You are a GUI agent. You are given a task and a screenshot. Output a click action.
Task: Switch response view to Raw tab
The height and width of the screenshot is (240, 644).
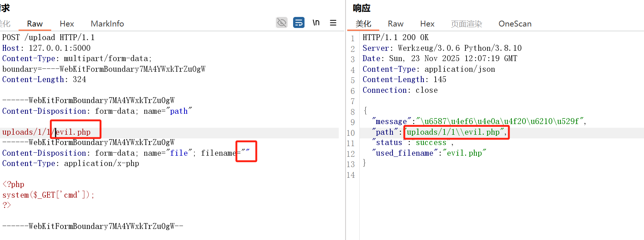click(x=396, y=24)
